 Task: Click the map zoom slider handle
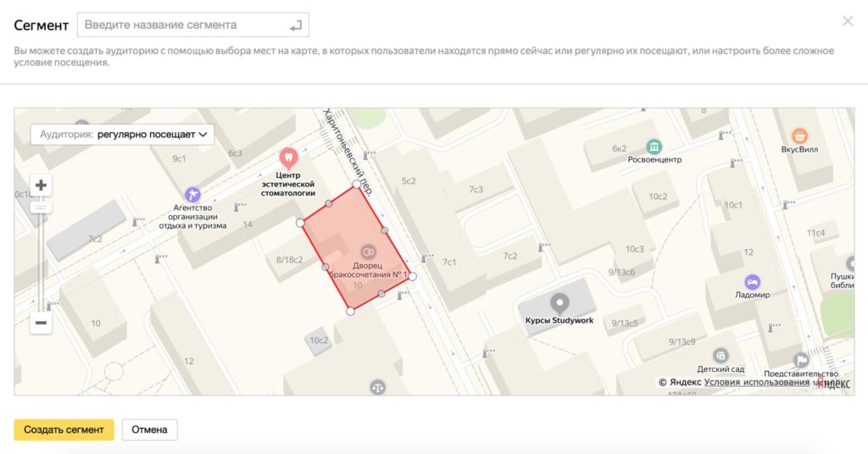point(41,208)
